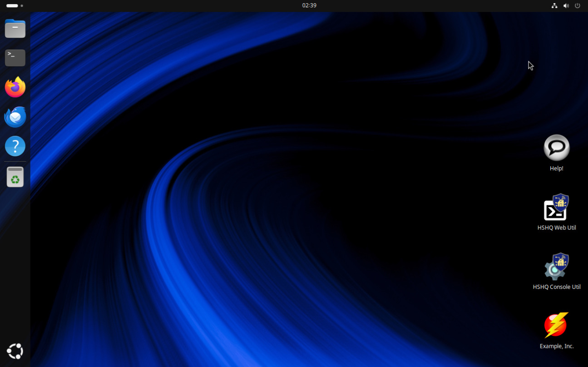Open the calendar from the 02:39 clock
588x367 pixels.
pos(309,5)
